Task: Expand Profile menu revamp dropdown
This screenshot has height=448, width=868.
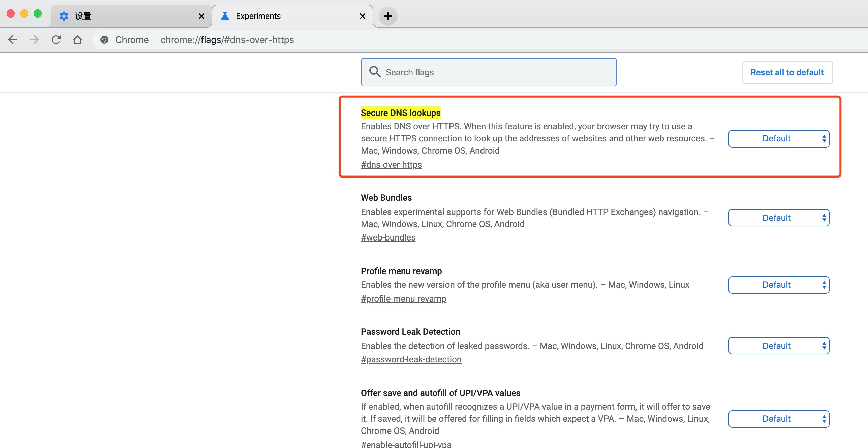Action: (x=779, y=285)
